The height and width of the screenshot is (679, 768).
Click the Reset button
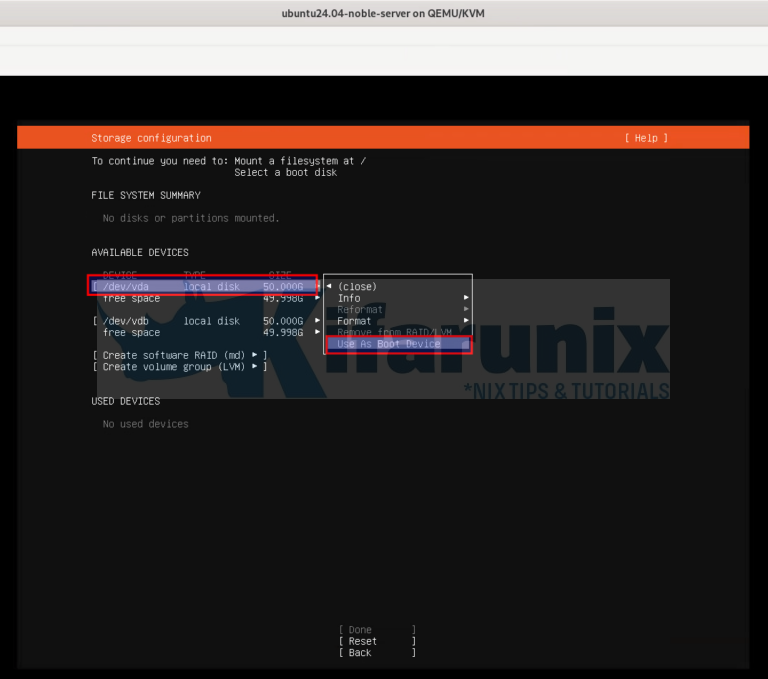(377, 641)
